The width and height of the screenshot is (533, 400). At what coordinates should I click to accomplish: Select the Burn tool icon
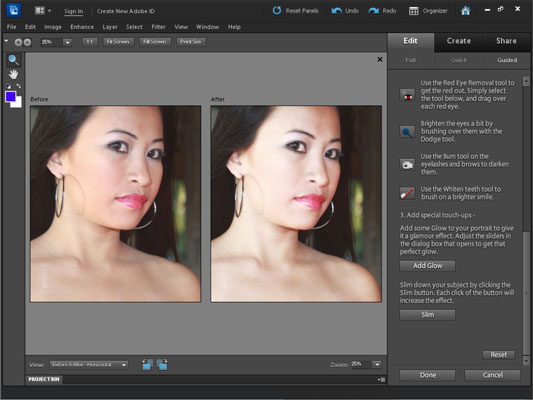click(x=407, y=165)
